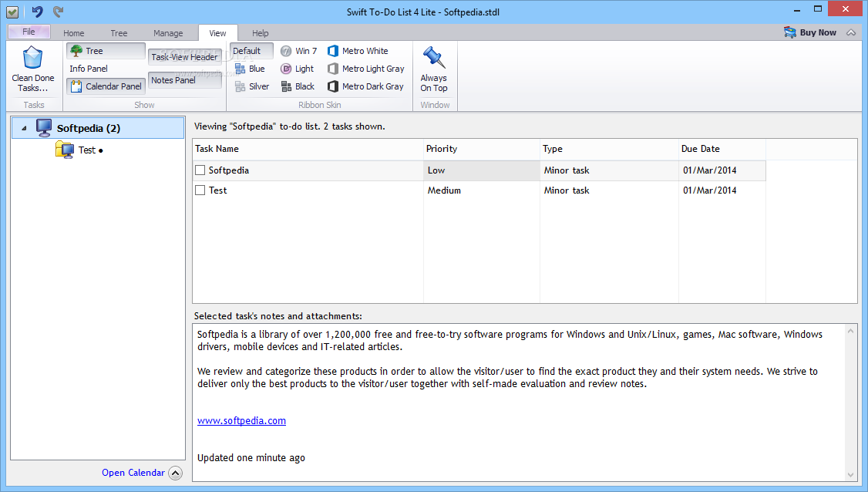Switch to the Tree ribbon tab
Viewport: 868px width, 492px height.
[x=119, y=33]
